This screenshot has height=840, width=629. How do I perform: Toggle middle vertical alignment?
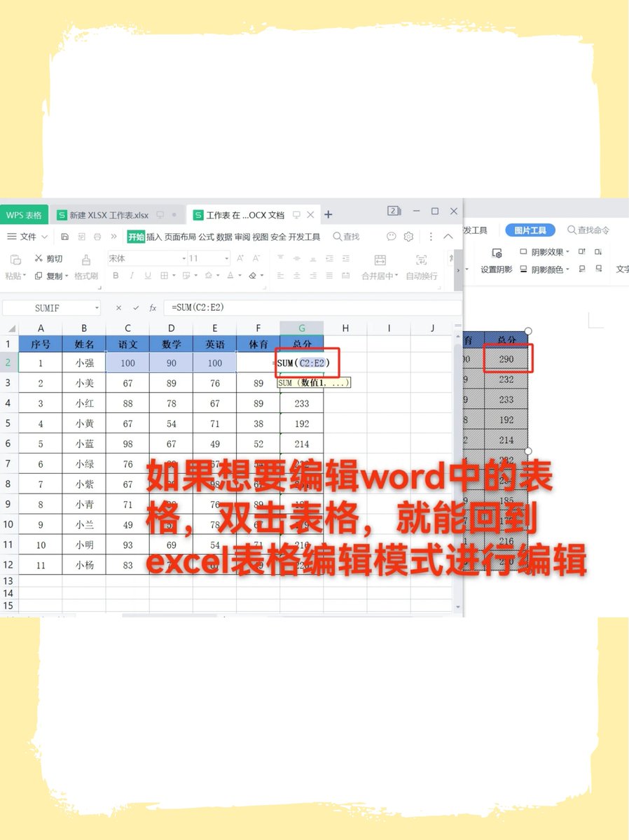(x=297, y=258)
